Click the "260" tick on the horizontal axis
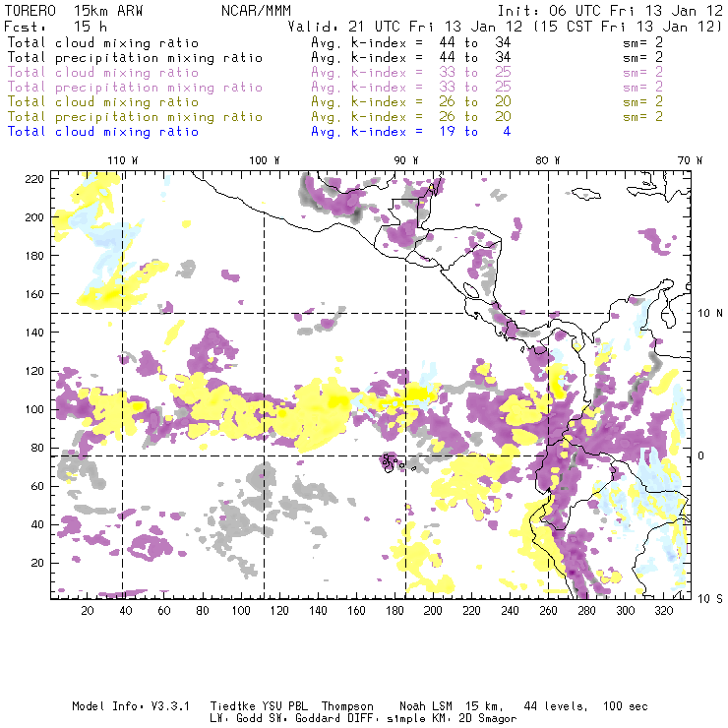Image resolution: width=728 pixels, height=728 pixels. click(548, 611)
